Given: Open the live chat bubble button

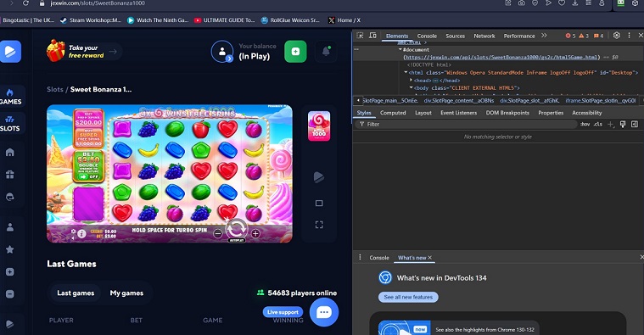Looking at the screenshot, I should [323, 312].
